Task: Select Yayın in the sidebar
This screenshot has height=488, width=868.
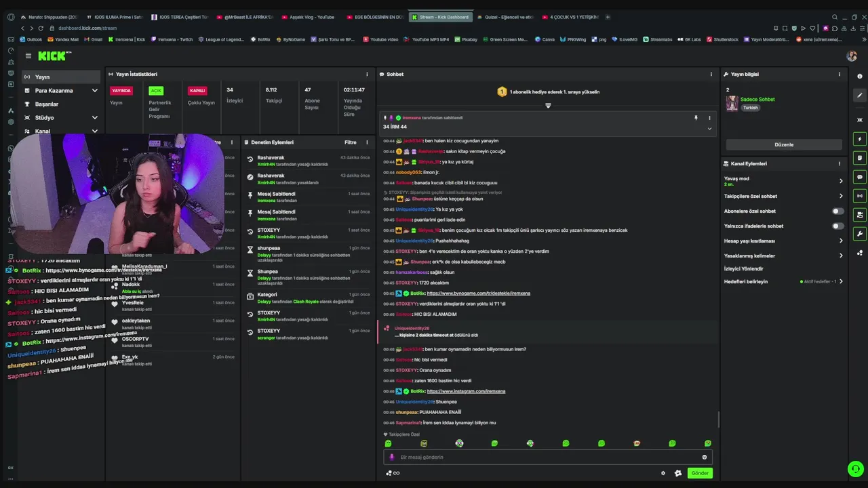Action: click(61, 77)
